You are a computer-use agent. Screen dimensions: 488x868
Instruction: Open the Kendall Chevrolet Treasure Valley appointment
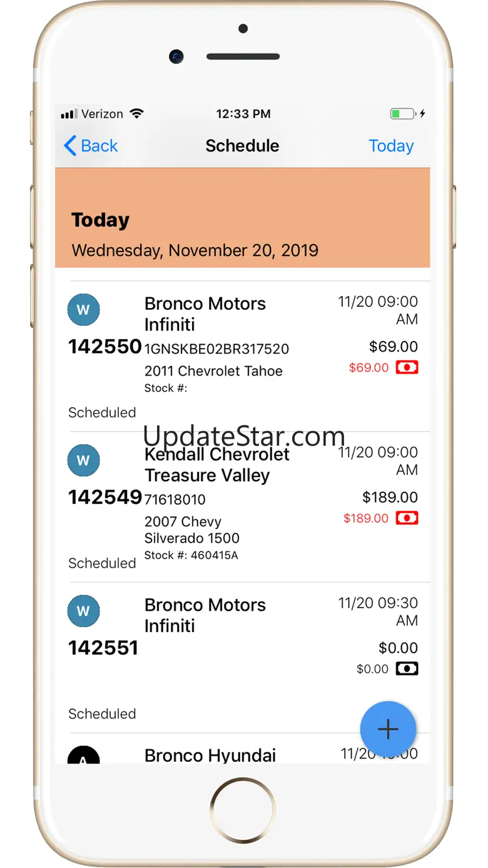(x=216, y=464)
